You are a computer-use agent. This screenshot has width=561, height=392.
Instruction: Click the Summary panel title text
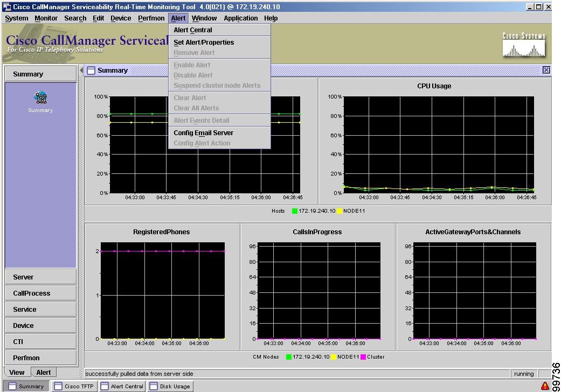point(113,71)
